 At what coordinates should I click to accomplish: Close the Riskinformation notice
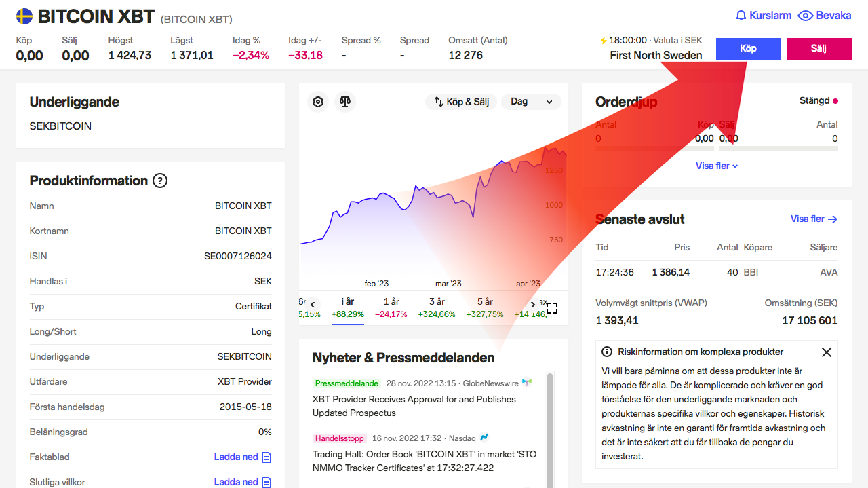point(826,352)
